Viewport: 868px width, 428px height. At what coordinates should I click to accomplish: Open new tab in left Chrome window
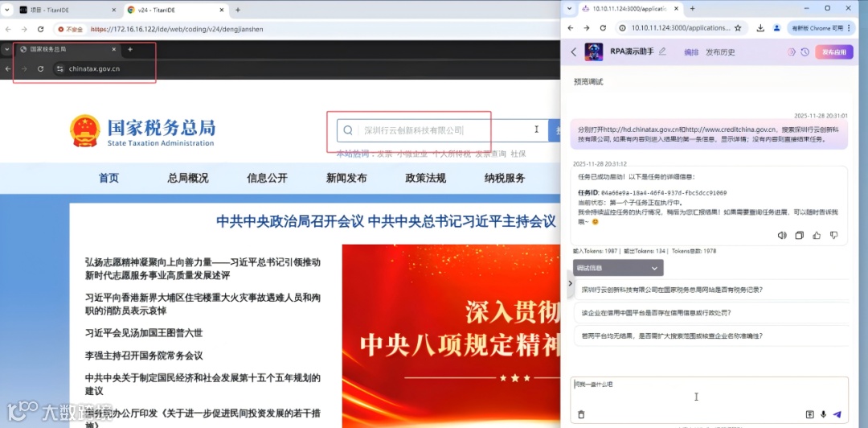tap(238, 10)
